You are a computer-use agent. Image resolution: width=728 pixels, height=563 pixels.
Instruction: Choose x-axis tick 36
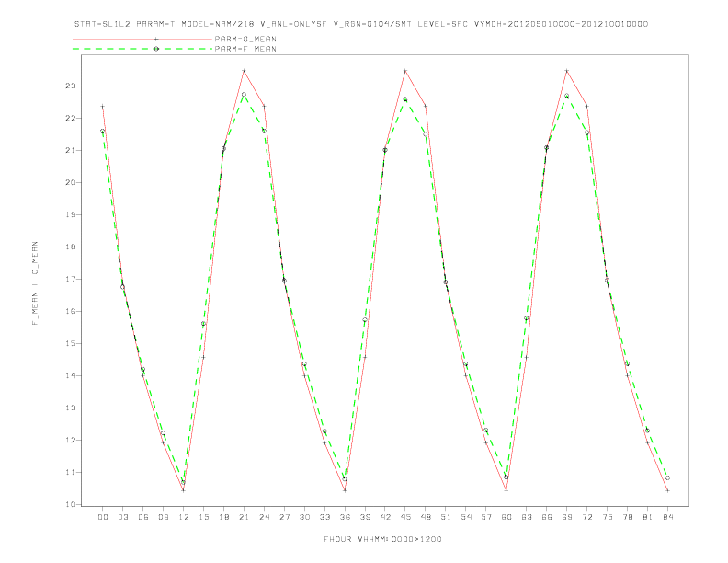(x=345, y=517)
